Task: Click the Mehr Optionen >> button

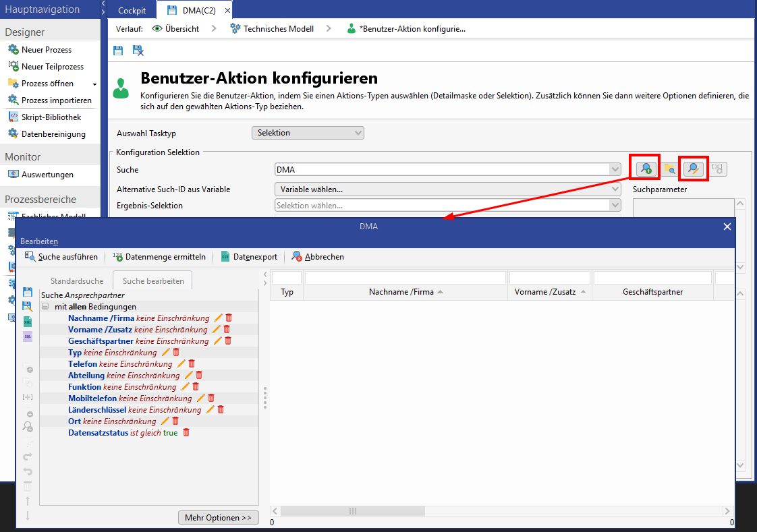Action: point(218,518)
